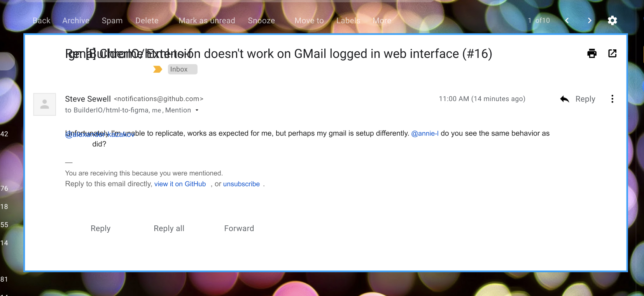Go to the next email with the arrow

coord(590,20)
